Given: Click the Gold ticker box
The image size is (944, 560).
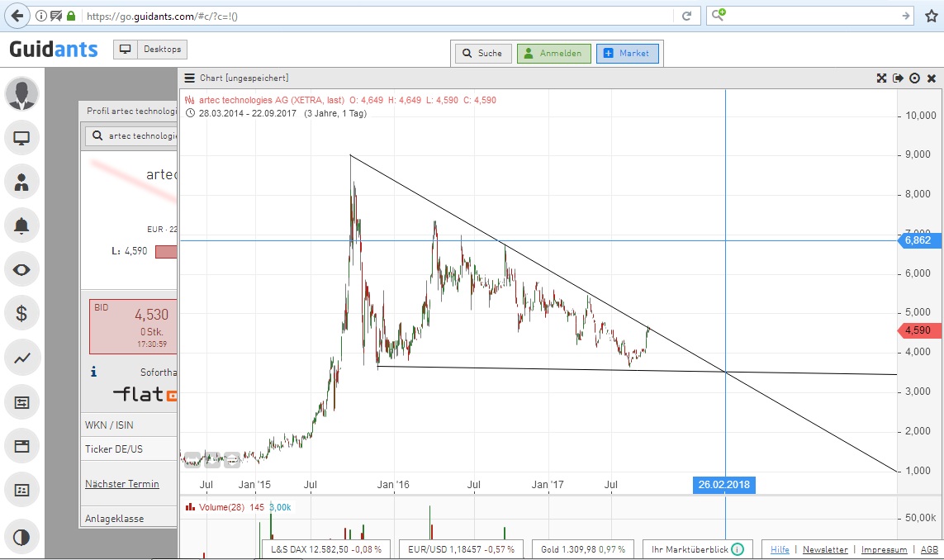Looking at the screenshot, I should coord(582,550).
